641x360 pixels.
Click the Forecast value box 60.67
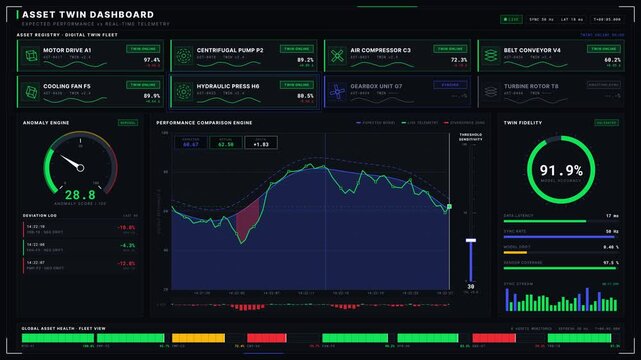pyautogui.click(x=191, y=143)
